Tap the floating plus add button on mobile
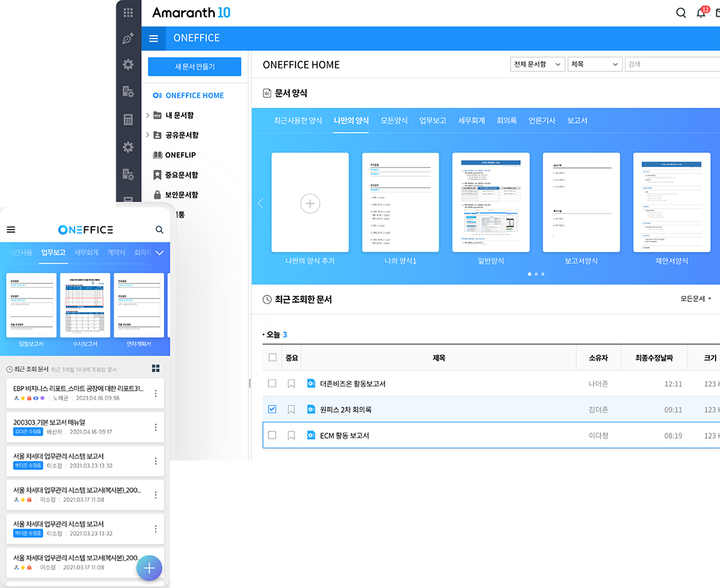Image resolution: width=720 pixels, height=588 pixels. (x=149, y=568)
